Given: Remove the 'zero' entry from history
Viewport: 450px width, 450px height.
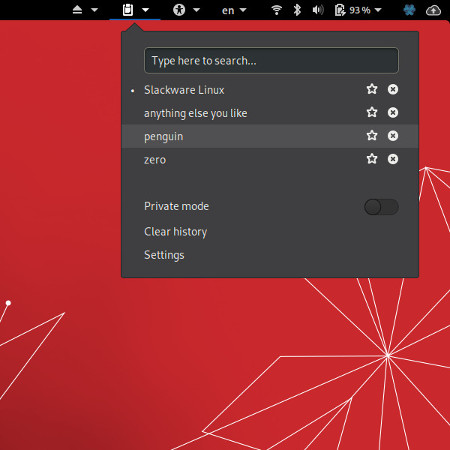Looking at the screenshot, I should pos(393,159).
